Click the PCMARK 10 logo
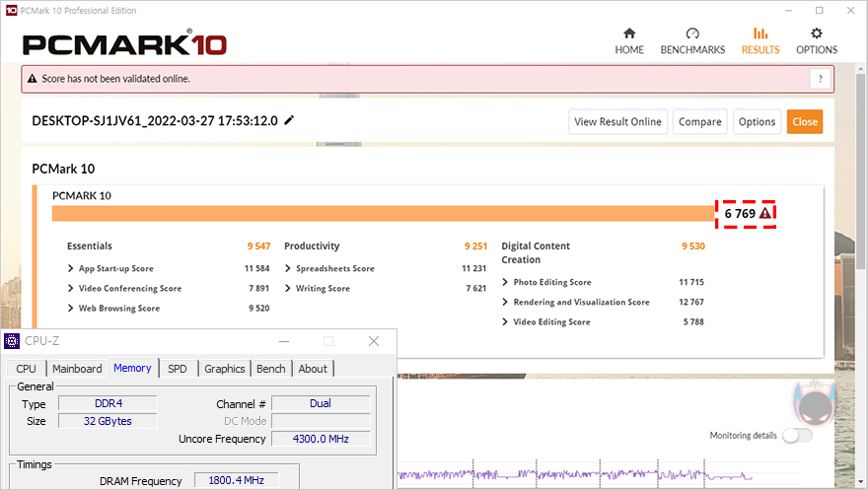This screenshot has width=868, height=490. click(x=124, y=43)
